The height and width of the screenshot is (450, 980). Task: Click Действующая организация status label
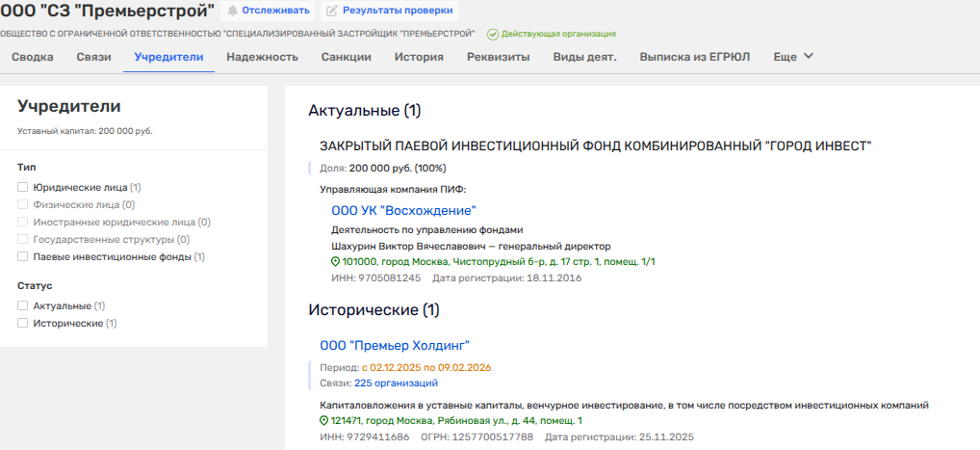coord(558,34)
